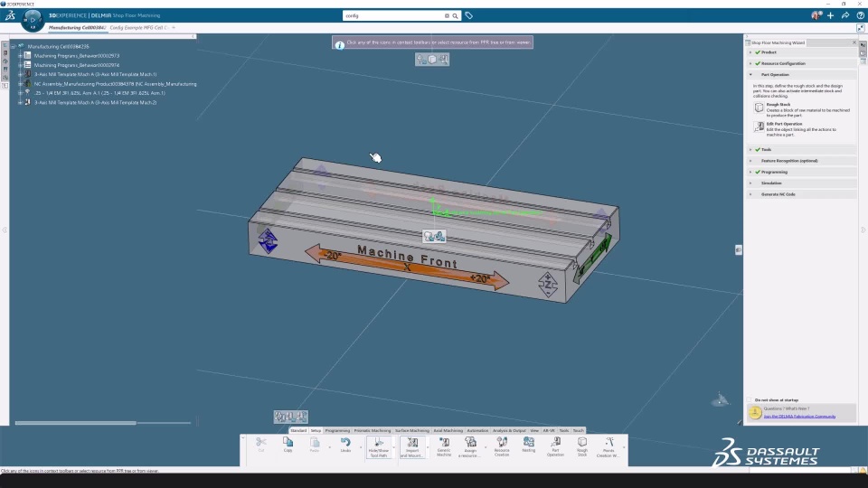This screenshot has height=488, width=868.
Task: Click the user profile avatar icon
Action: [x=816, y=15]
